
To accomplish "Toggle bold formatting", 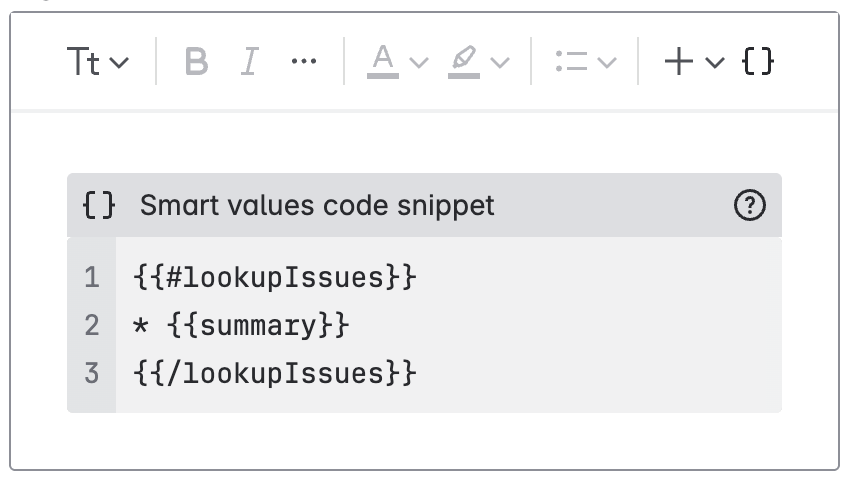I will tap(197, 62).
